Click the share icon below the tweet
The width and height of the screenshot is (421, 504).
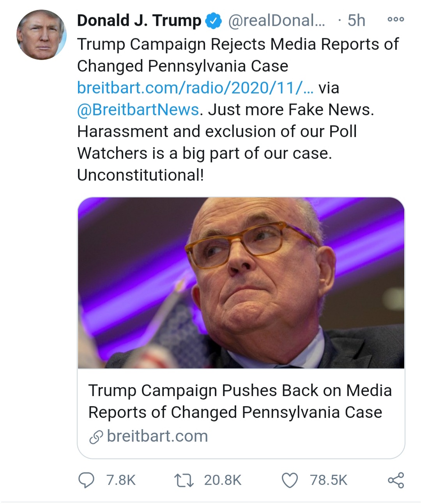[x=396, y=480]
